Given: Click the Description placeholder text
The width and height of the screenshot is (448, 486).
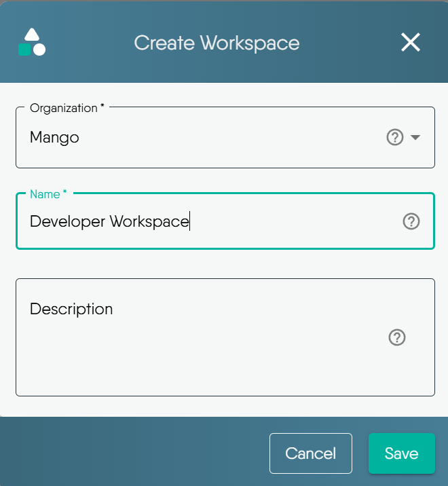Looking at the screenshot, I should (x=71, y=310).
